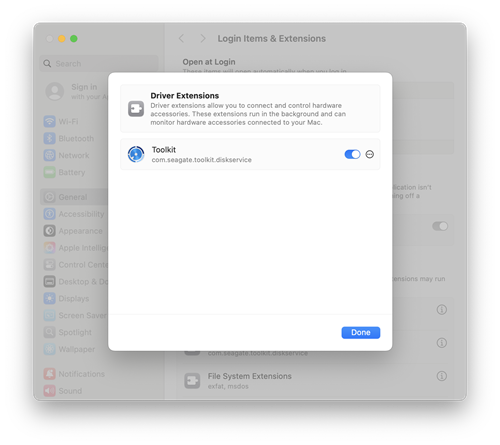Viewport: 500px width, 445px height.
Task: Go back with the left chevron
Action: 181,39
